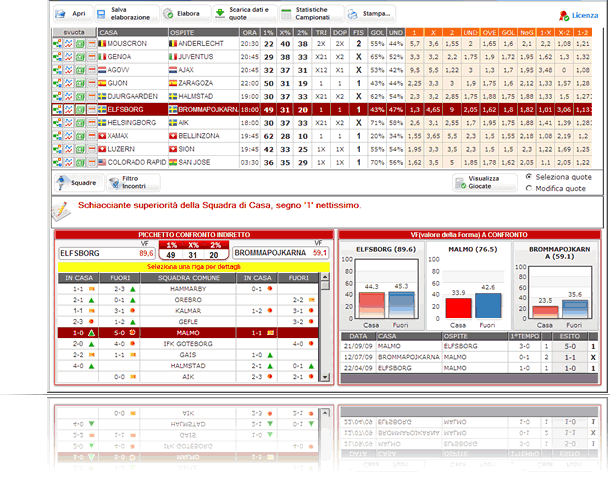Sort by the CASA column header
The image size is (610, 491).
pyautogui.click(x=133, y=32)
